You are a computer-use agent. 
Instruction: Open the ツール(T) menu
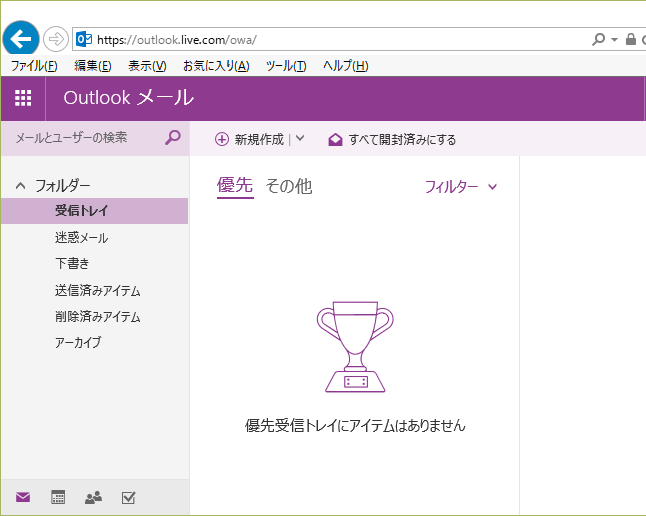coord(286,66)
